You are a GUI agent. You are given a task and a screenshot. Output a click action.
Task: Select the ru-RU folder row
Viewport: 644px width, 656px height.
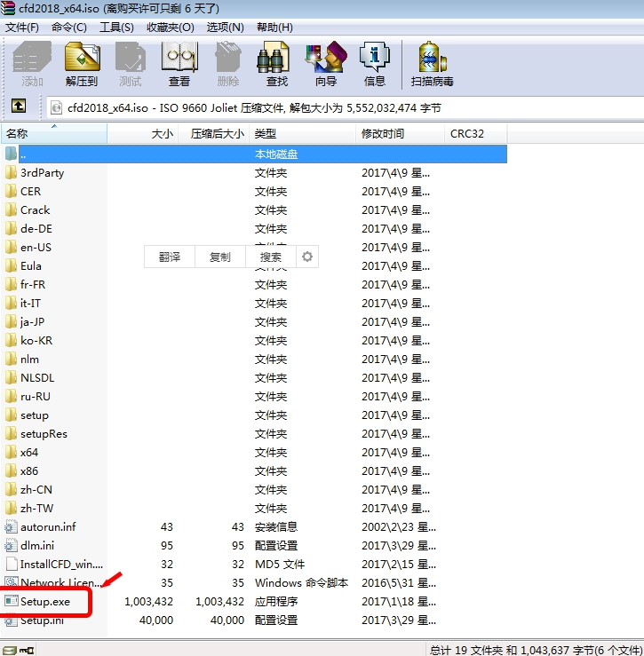pyautogui.click(x=254, y=396)
